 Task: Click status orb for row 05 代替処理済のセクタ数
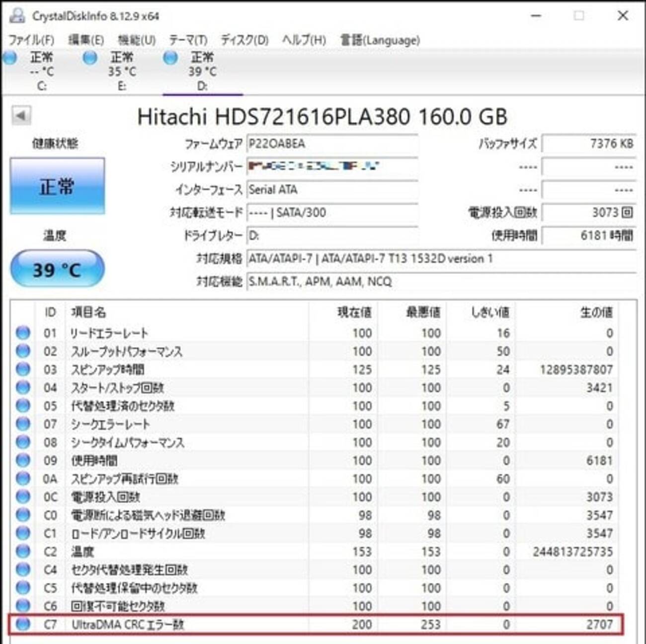(x=23, y=406)
